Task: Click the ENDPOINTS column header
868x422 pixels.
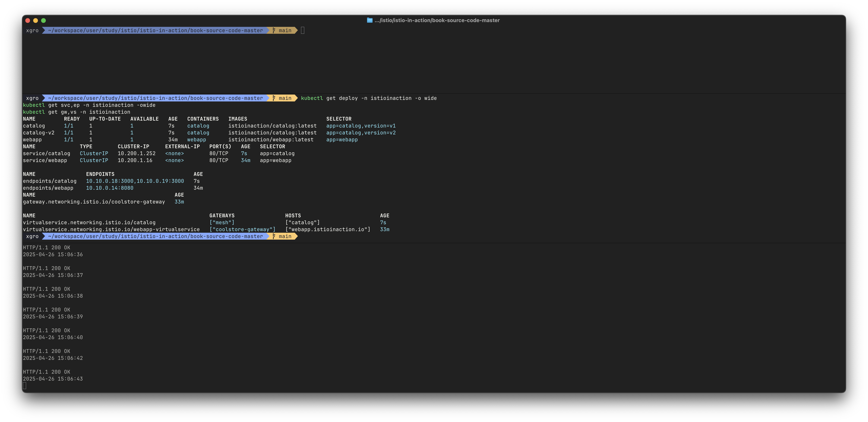Action: click(100, 174)
